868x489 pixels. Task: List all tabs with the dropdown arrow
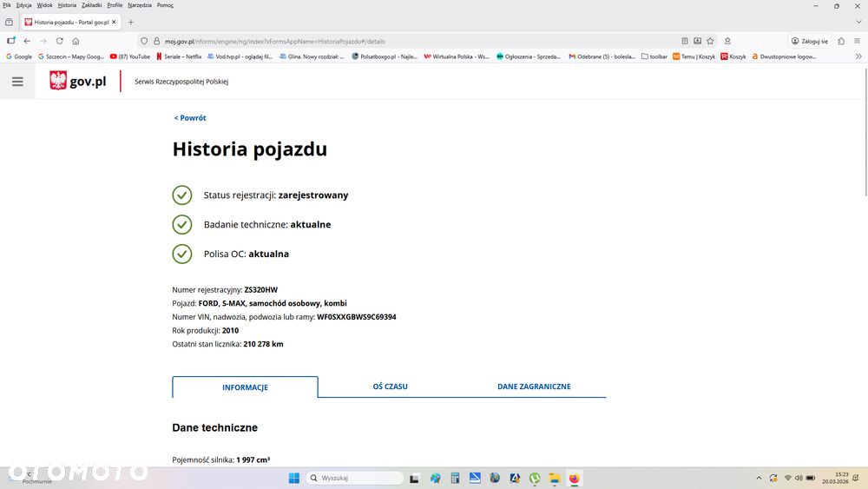tap(858, 23)
